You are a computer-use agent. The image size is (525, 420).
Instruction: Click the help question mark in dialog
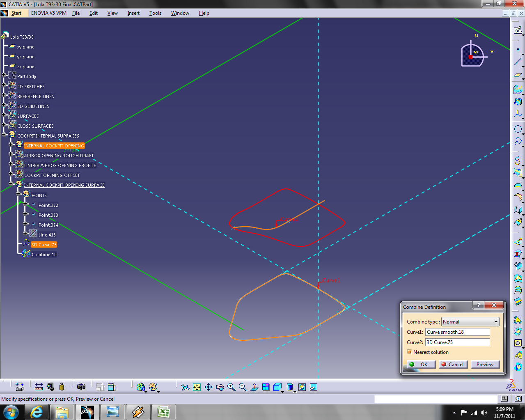point(478,305)
